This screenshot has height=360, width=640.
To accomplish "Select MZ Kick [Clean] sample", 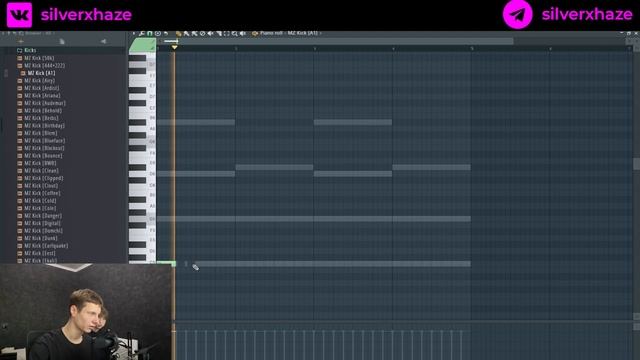I will (x=38, y=171).
